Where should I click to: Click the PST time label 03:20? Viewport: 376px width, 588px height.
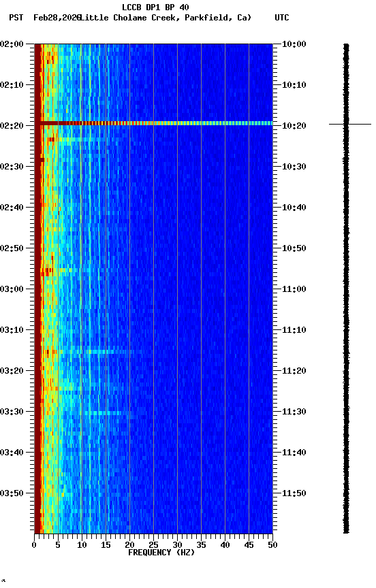[12, 371]
